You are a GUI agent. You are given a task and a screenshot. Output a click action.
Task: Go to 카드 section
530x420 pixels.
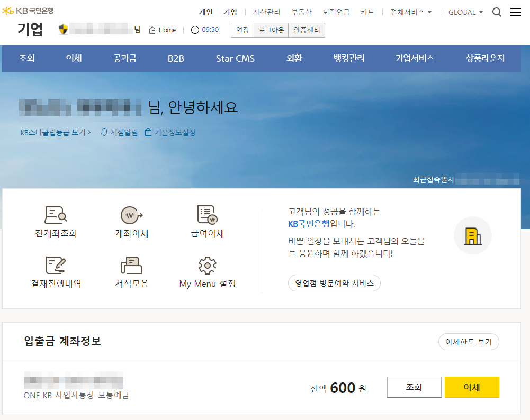point(367,12)
